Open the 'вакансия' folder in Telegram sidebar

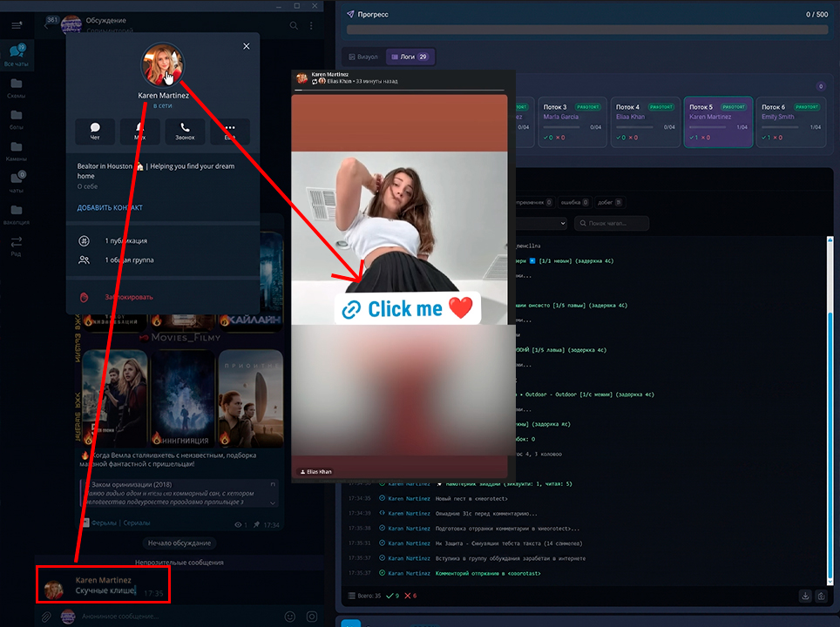tap(17, 214)
